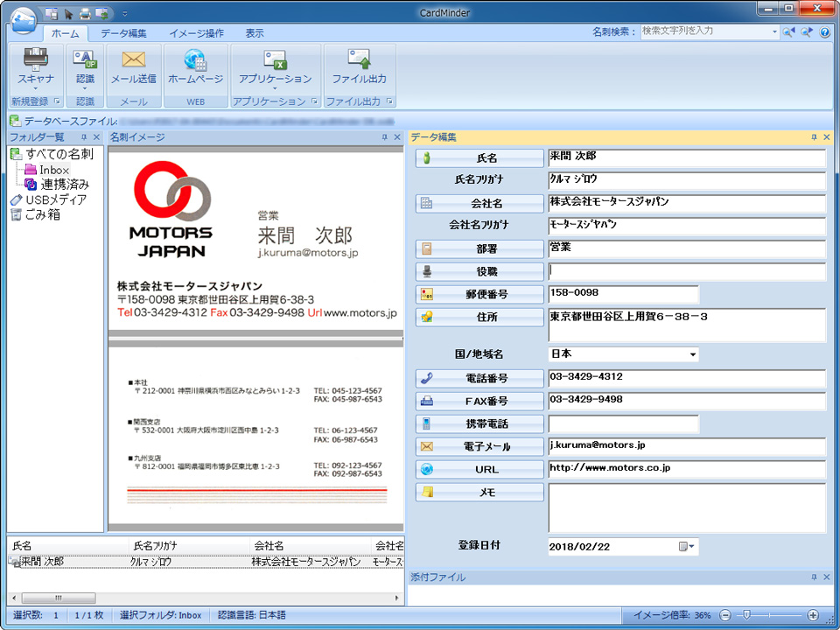Click the 会社名 field button

pyautogui.click(x=479, y=203)
